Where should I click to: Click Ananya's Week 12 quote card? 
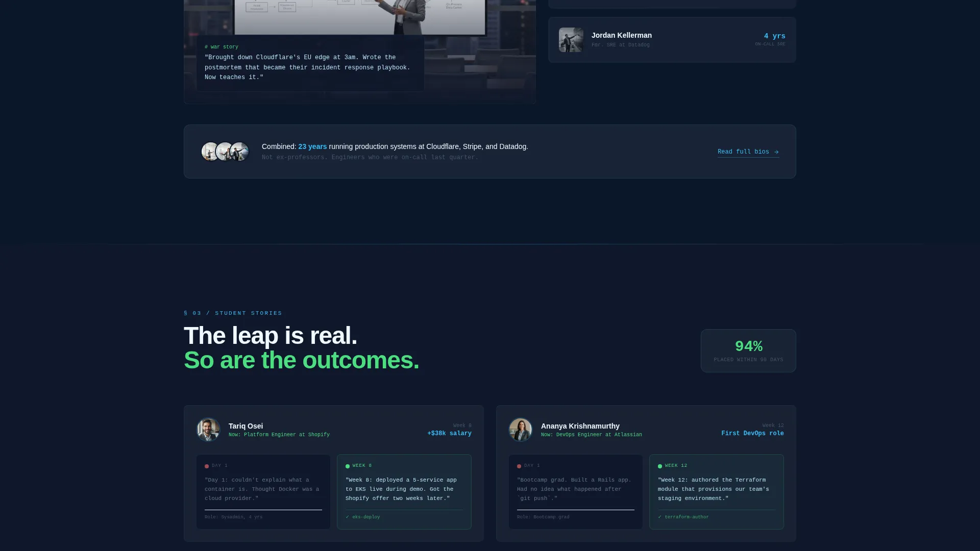coord(717,492)
